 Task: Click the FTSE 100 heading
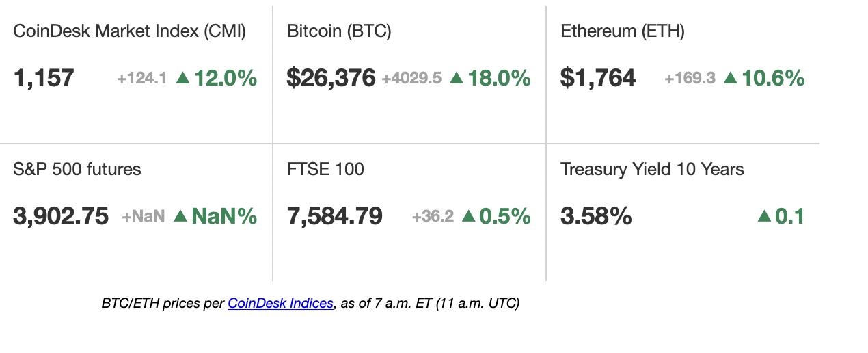pos(325,169)
